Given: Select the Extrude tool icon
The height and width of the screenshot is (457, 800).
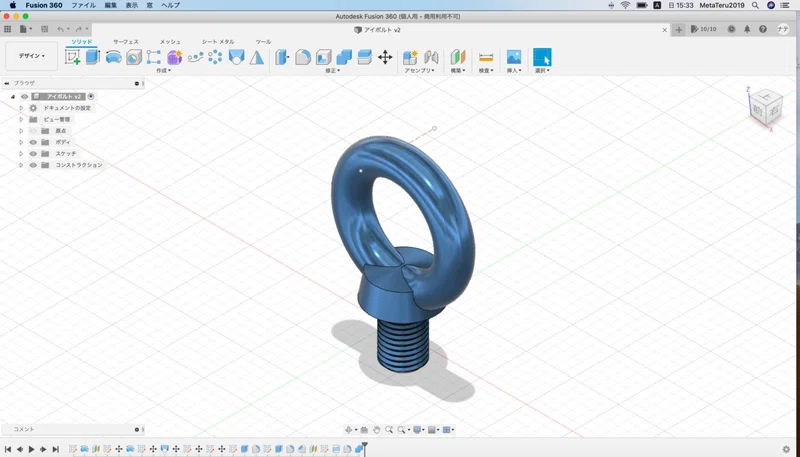Looking at the screenshot, I should 92,57.
